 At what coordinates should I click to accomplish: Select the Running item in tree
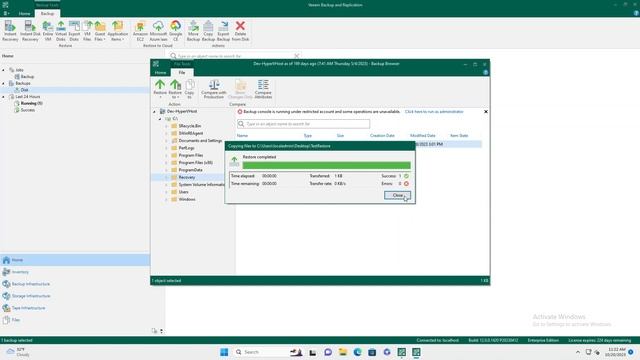click(x=31, y=103)
